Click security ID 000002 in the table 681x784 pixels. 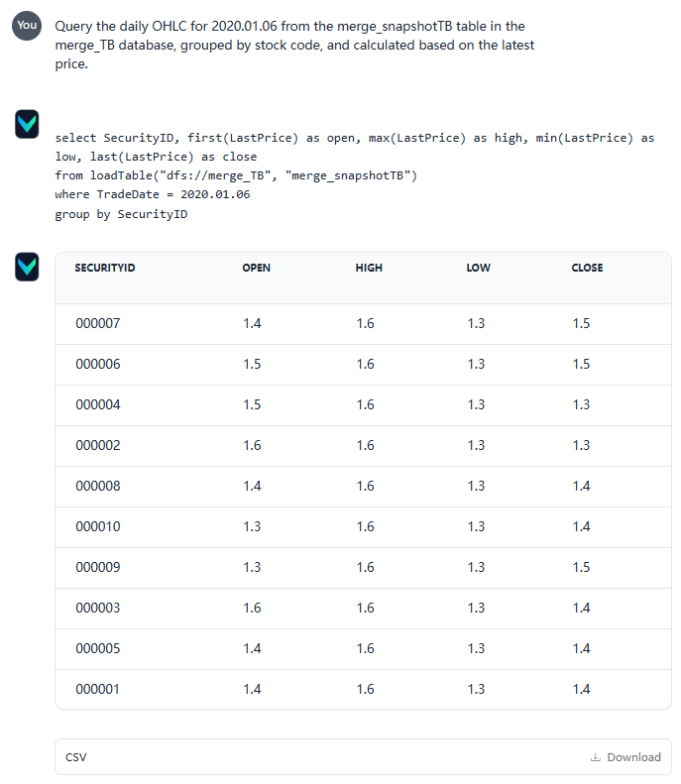pos(98,446)
